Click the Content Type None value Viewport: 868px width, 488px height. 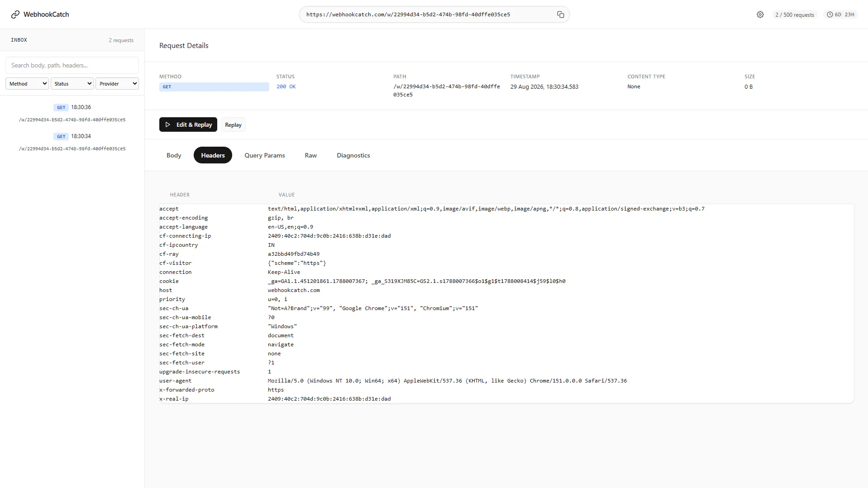(x=634, y=86)
